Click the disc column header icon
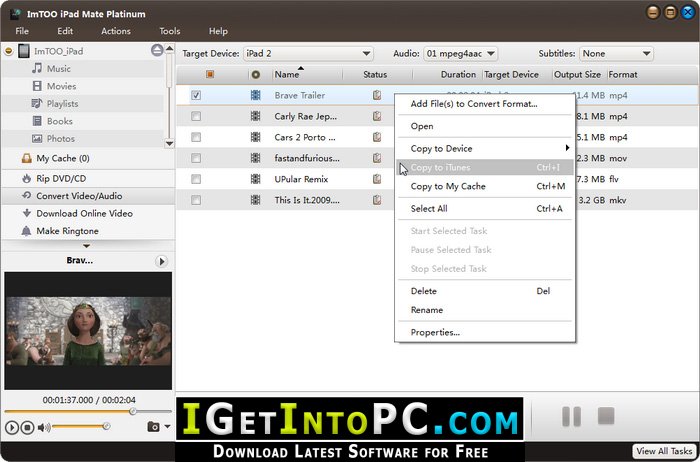This screenshot has height=462, width=700. 256,75
